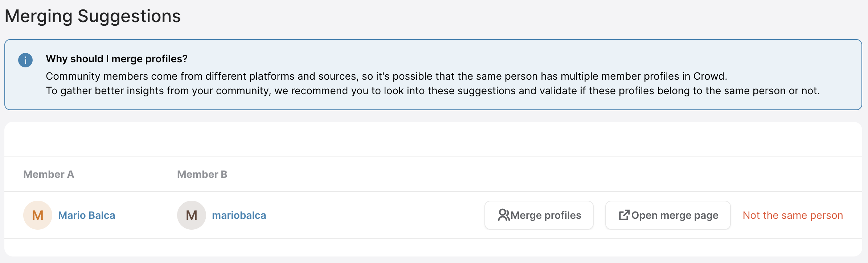This screenshot has height=263, width=868.
Task: Click mariobalca's gray M avatar
Action: 192,215
